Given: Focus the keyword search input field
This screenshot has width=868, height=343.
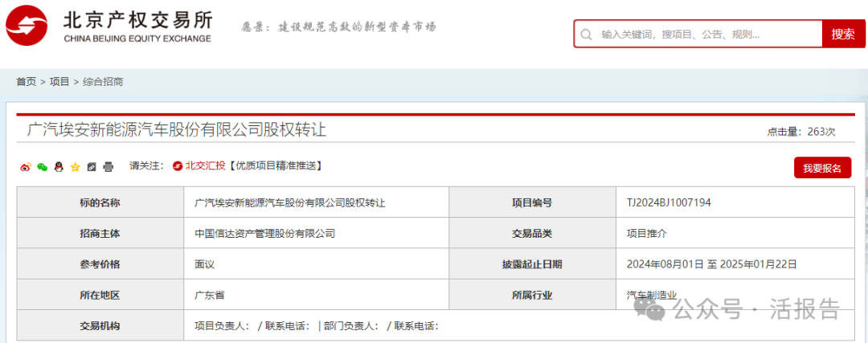Looking at the screenshot, I should click(x=707, y=35).
